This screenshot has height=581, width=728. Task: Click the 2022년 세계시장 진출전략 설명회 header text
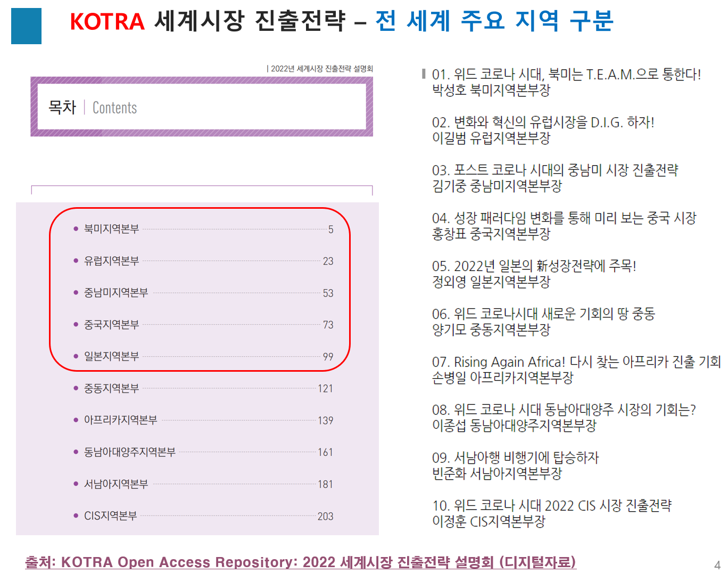pos(322,69)
